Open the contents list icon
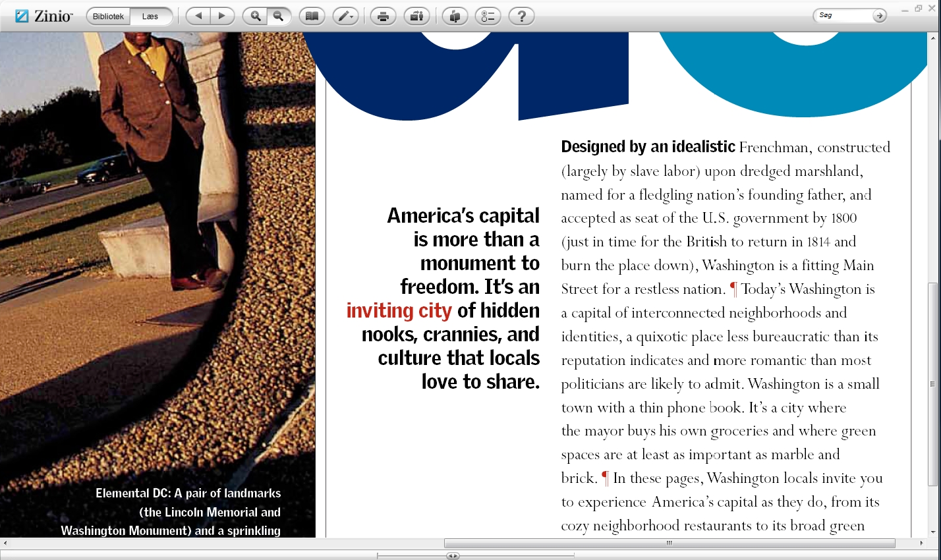The height and width of the screenshot is (560, 941). (x=488, y=16)
